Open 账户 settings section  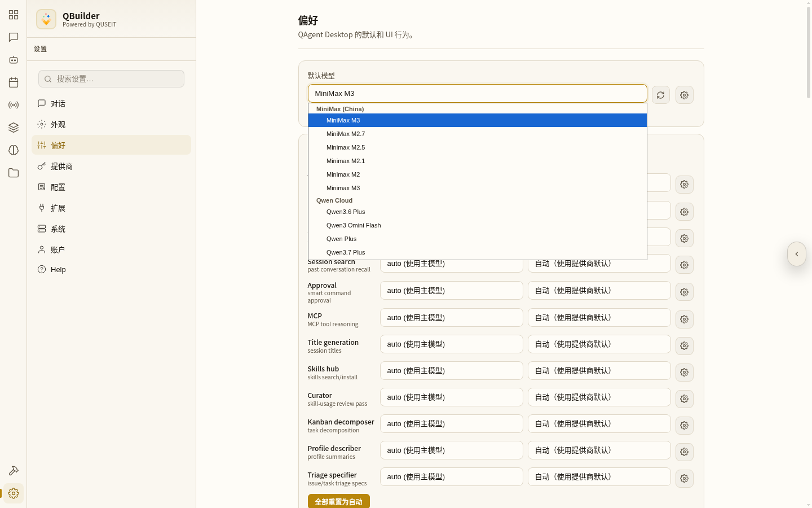(x=112, y=250)
